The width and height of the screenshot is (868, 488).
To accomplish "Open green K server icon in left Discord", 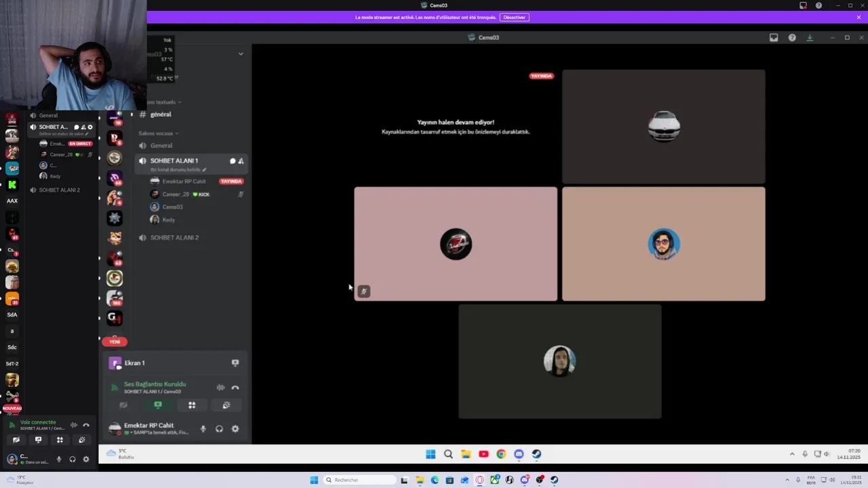I will click(12, 184).
